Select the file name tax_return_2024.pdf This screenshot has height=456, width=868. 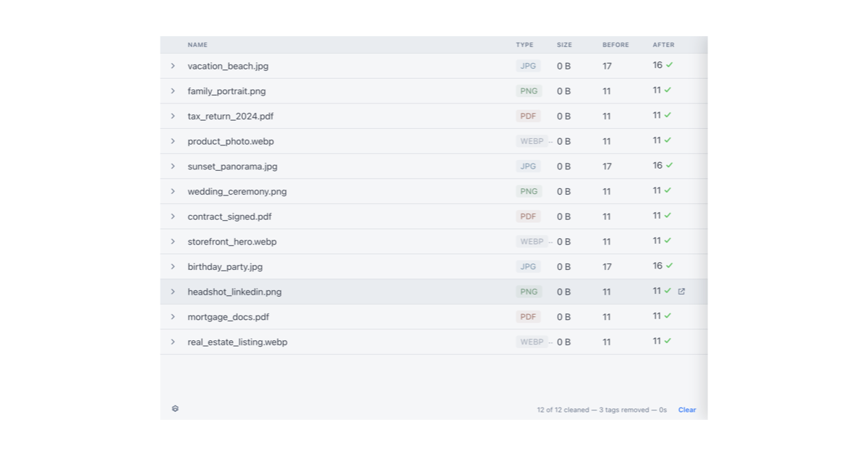point(231,116)
